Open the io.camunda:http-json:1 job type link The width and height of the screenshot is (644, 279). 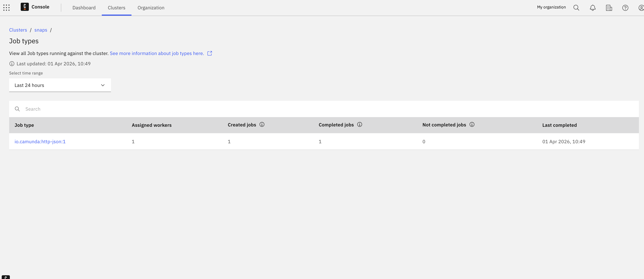click(x=40, y=142)
